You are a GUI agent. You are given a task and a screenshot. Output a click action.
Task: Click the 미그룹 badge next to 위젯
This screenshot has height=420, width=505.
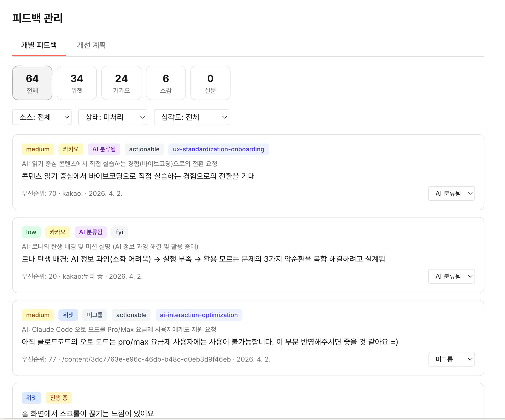tap(95, 315)
